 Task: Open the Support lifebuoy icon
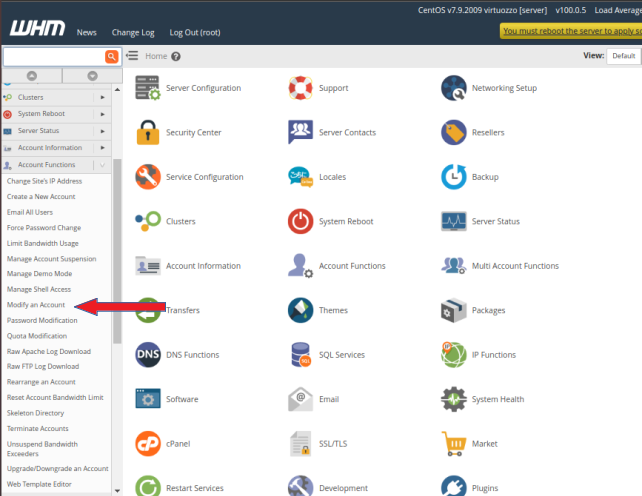click(301, 88)
